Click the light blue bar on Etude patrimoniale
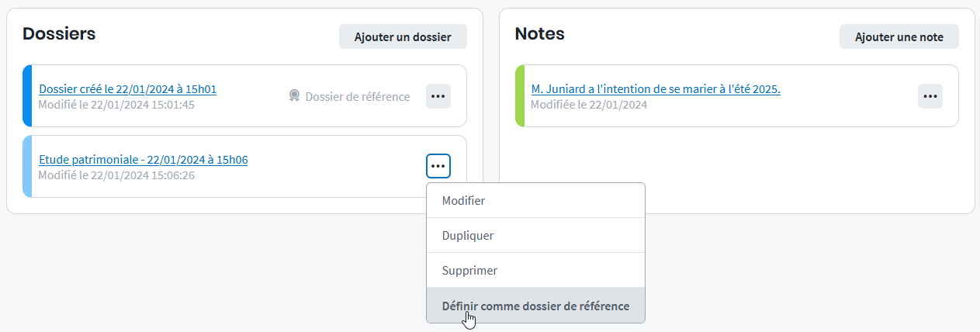 (x=27, y=167)
